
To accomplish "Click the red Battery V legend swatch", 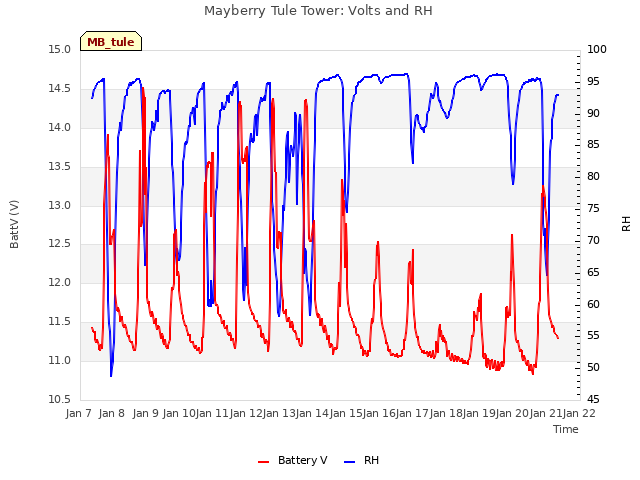I will (x=264, y=462).
